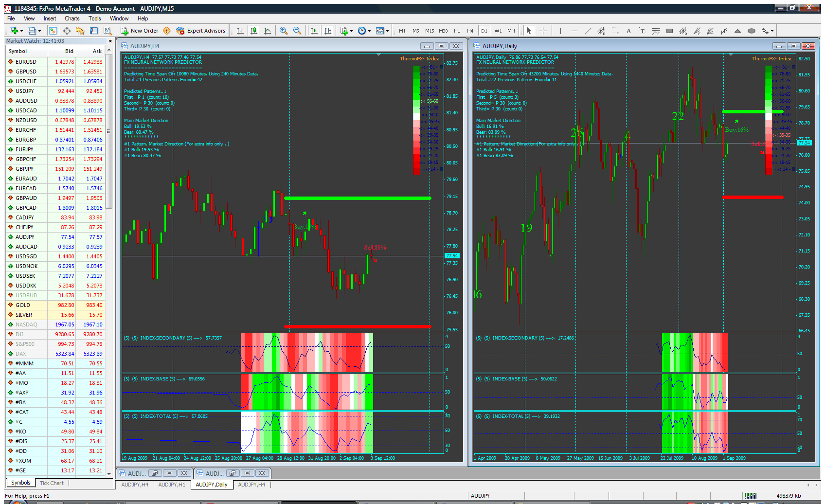This screenshot has width=825, height=504.
Task: Select the Fibonacci Fan tool
Action: pyautogui.click(x=697, y=31)
